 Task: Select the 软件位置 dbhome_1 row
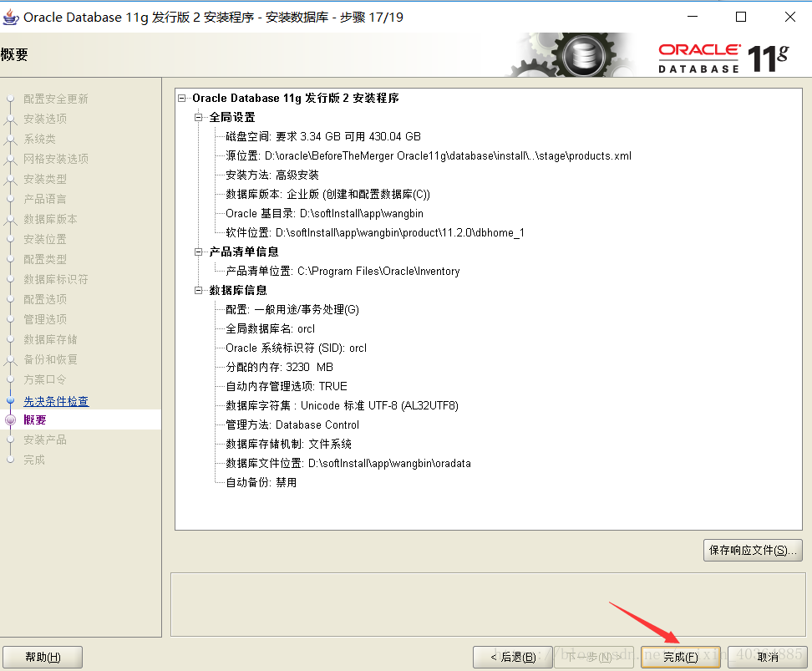375,232
